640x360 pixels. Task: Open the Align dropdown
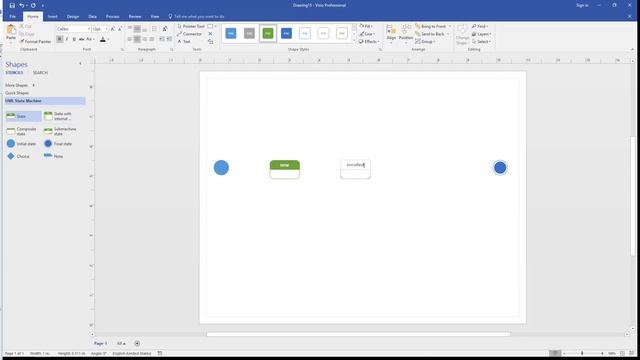(391, 33)
